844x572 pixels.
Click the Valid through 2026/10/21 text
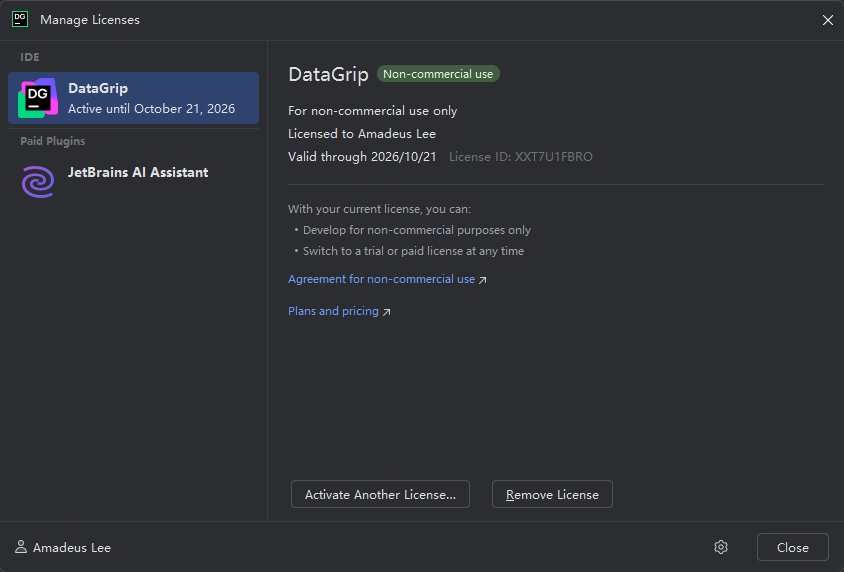coord(362,157)
